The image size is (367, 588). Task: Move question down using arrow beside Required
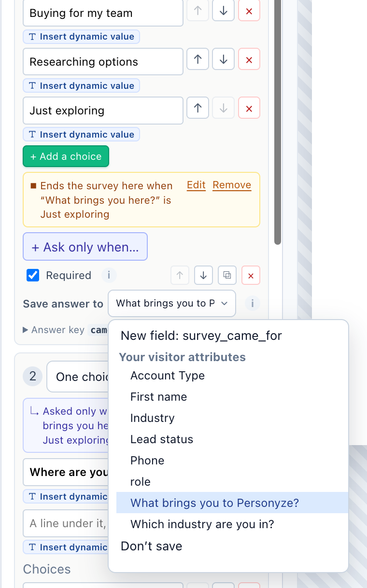tap(203, 276)
